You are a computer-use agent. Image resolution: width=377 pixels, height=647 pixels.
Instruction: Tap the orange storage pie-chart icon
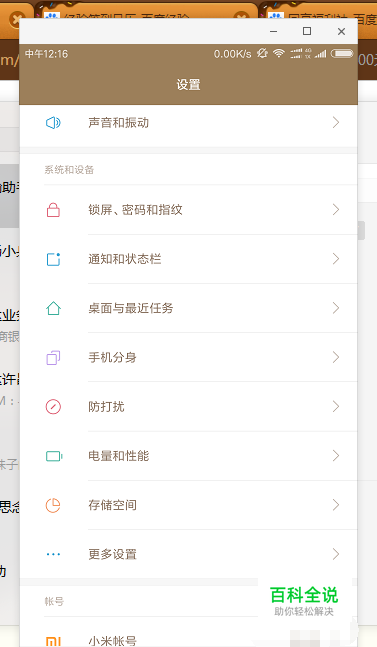pyautogui.click(x=53, y=505)
